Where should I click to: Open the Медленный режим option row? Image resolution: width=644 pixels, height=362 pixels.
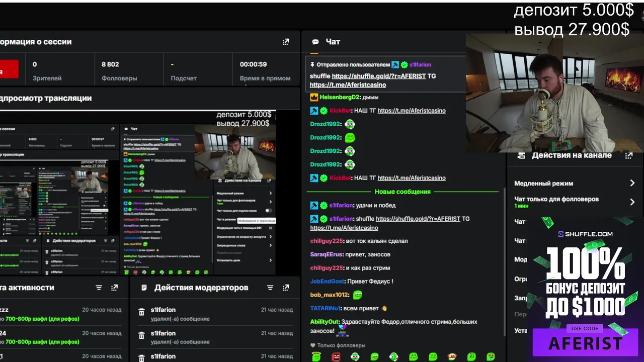click(x=574, y=184)
